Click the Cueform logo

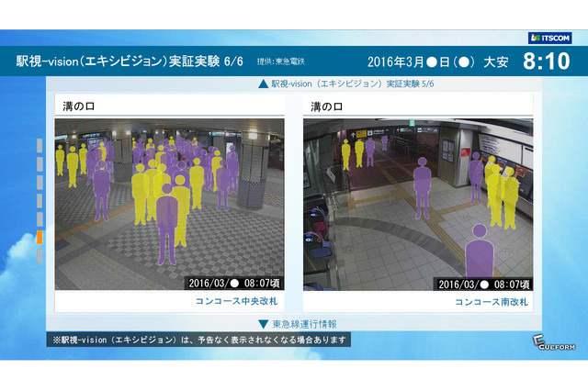554,342
